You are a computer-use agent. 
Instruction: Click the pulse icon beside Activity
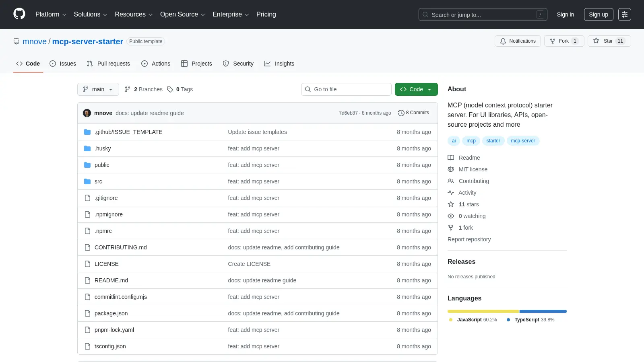point(451,193)
